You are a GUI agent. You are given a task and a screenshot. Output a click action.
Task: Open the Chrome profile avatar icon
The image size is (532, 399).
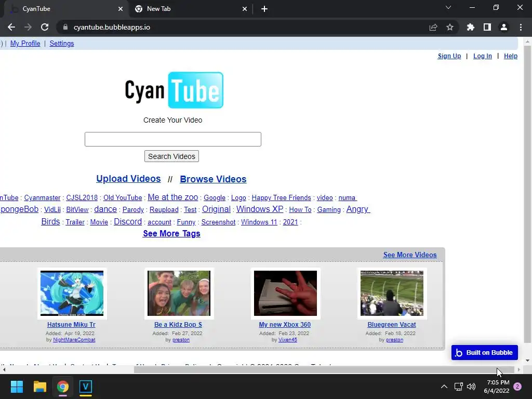tap(504, 27)
